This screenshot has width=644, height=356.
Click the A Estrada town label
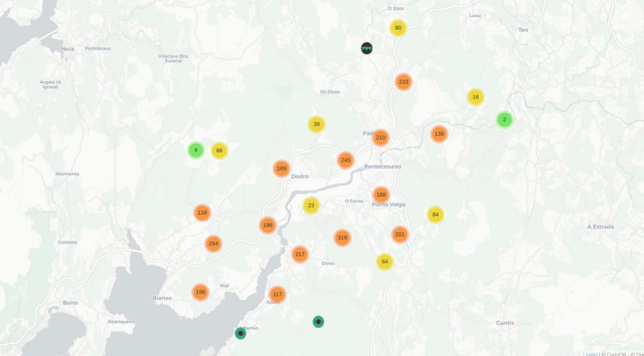[600, 226]
